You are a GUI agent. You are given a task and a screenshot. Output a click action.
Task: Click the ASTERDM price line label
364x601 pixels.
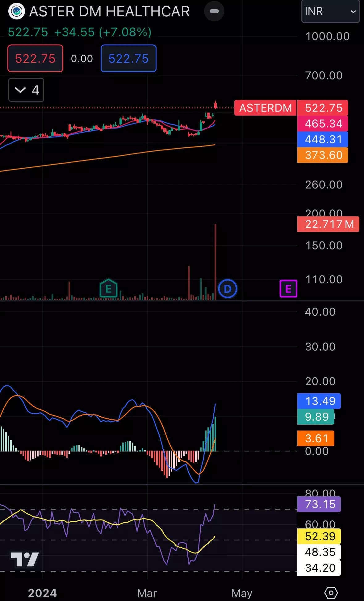(x=265, y=108)
